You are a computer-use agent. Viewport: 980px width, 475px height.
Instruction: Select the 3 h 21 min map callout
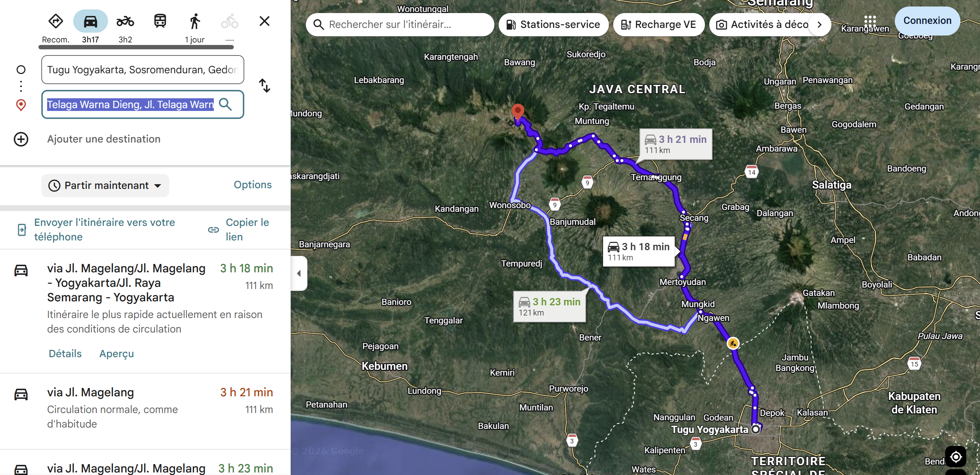tap(675, 144)
